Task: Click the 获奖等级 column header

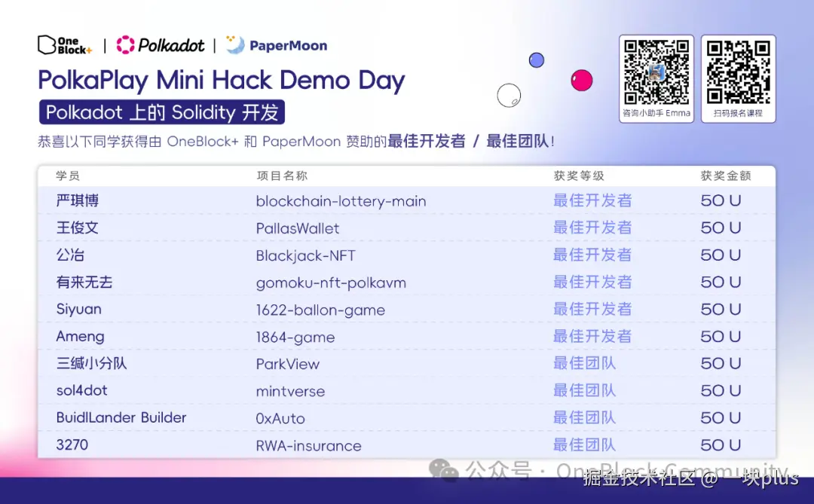Action: click(x=579, y=176)
